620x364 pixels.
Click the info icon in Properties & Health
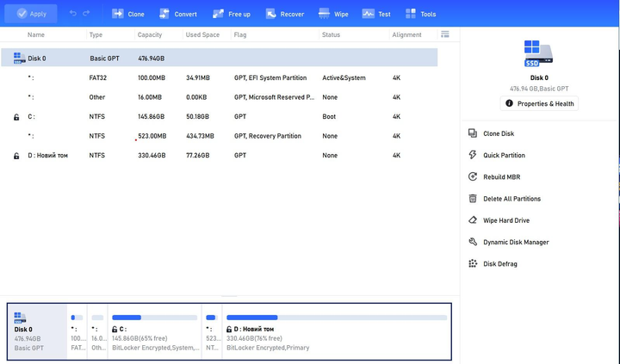[x=509, y=103]
